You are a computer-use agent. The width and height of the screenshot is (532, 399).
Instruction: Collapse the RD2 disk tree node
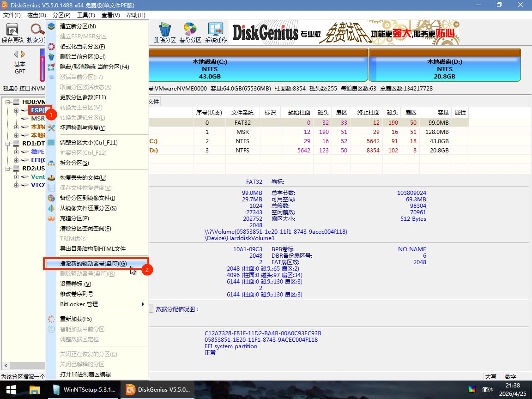click(7, 168)
